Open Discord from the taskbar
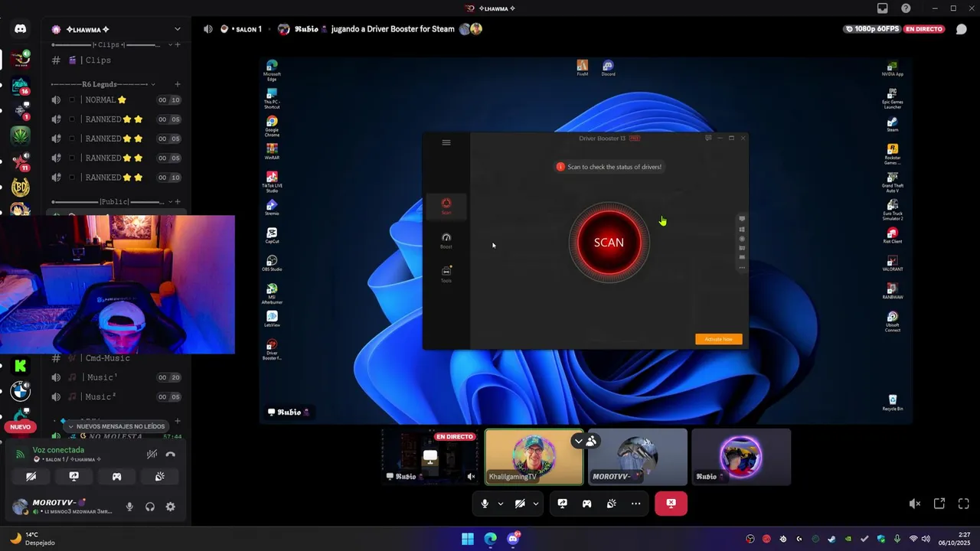The width and height of the screenshot is (980, 551). coord(513,539)
